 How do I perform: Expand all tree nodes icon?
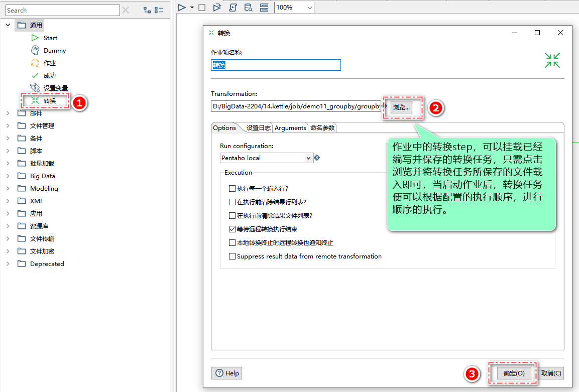147,10
